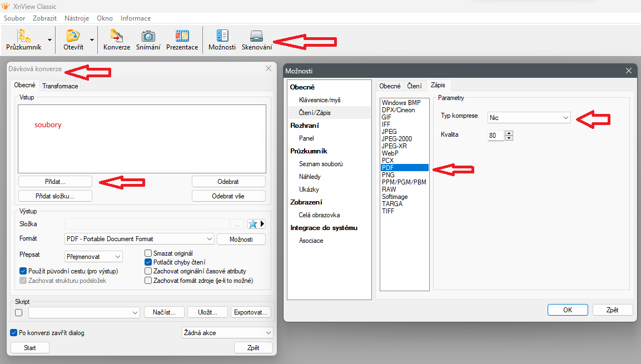Click the Skenování scanner icon
Screen dimensions: 641x364
pos(257,36)
